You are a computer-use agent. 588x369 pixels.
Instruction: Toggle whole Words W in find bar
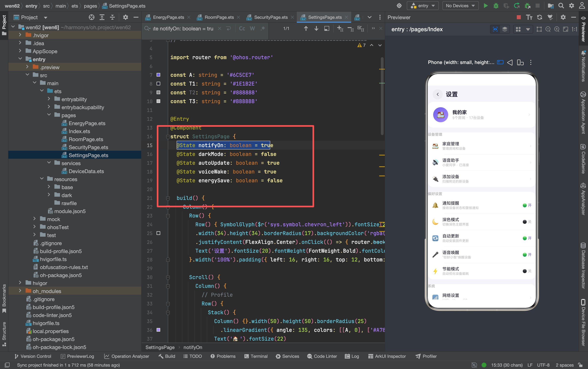[252, 29]
